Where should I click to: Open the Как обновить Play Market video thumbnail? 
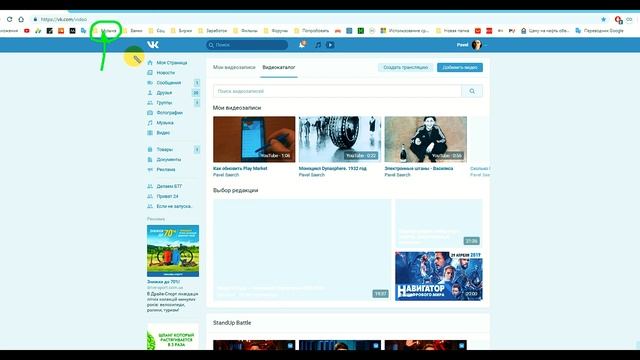(x=254, y=139)
